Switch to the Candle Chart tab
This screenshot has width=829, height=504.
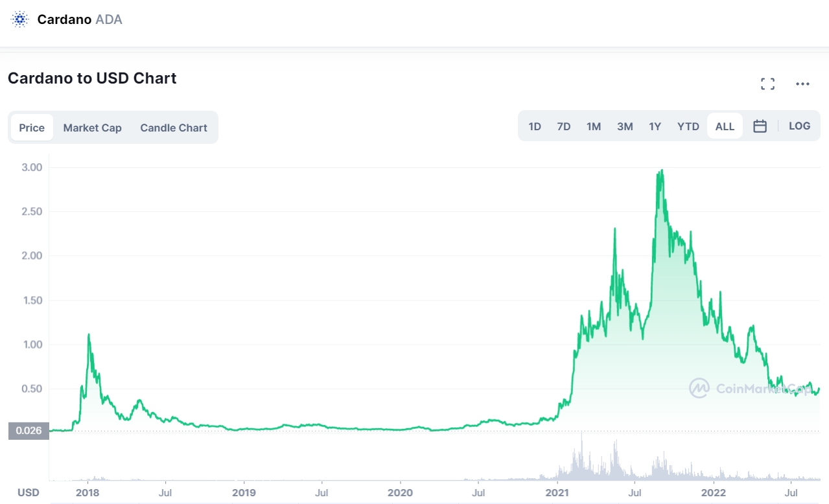[x=174, y=128]
